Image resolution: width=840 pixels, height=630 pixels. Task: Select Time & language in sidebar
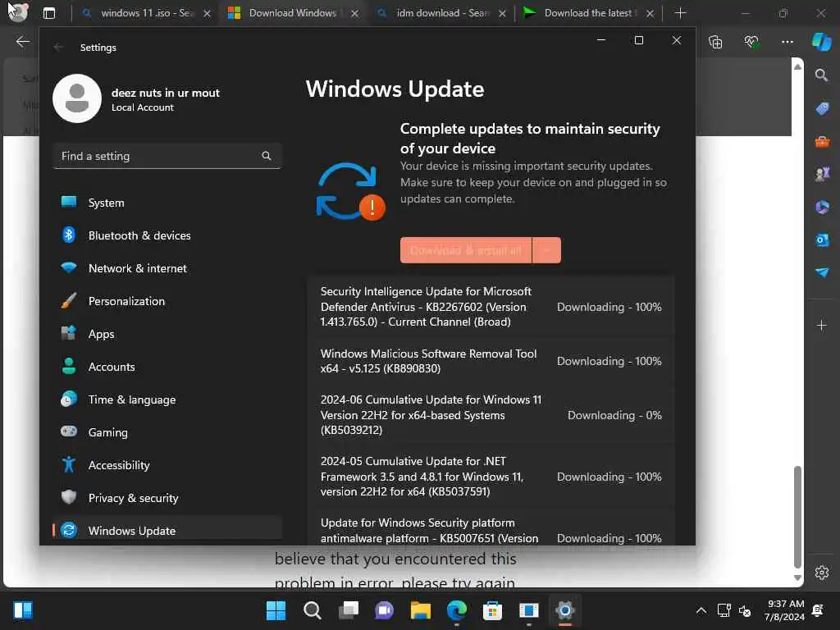click(167, 399)
